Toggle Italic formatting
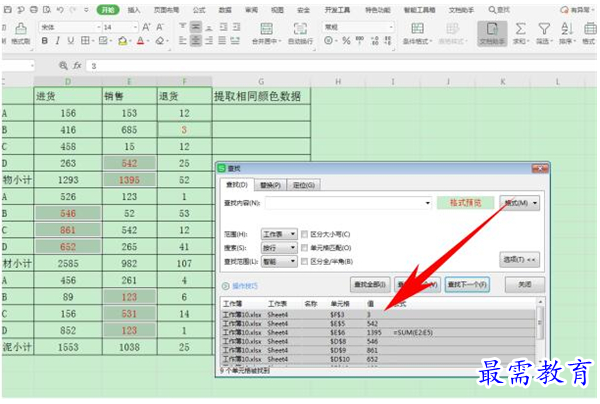 (57, 41)
